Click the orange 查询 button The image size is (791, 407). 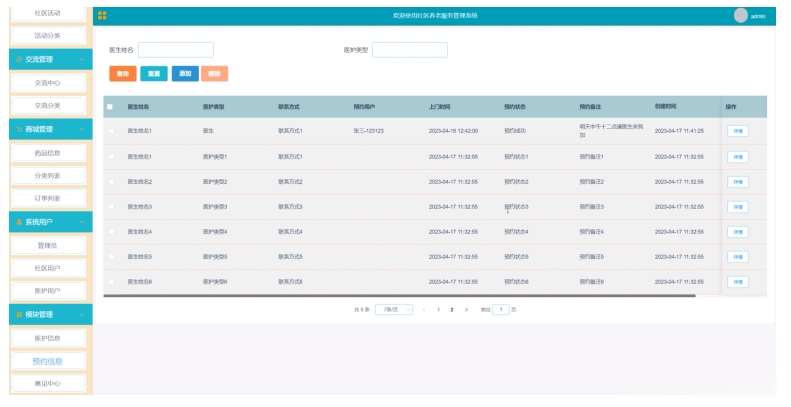(x=123, y=74)
